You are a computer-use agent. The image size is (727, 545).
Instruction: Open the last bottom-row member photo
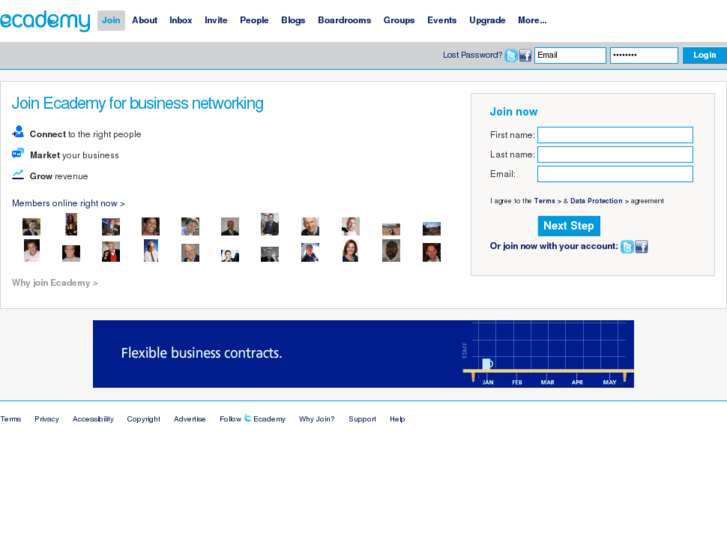[432, 253]
